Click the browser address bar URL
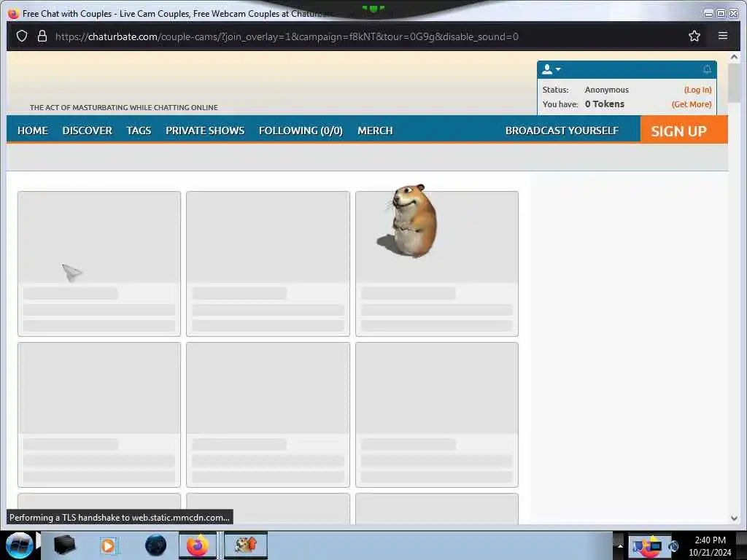Screen dimensions: 747x560 coord(287,36)
